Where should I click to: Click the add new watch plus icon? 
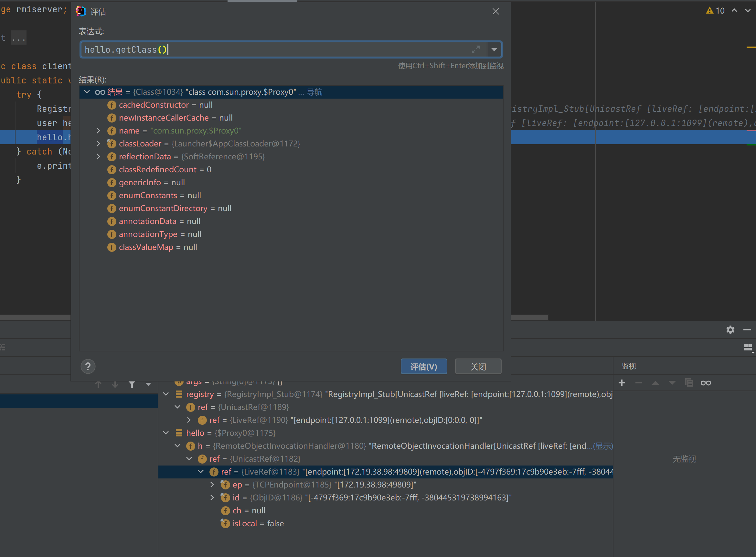pyautogui.click(x=622, y=383)
